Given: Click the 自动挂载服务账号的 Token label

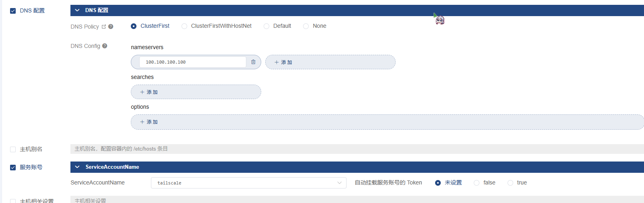Looking at the screenshot, I should tap(388, 182).
